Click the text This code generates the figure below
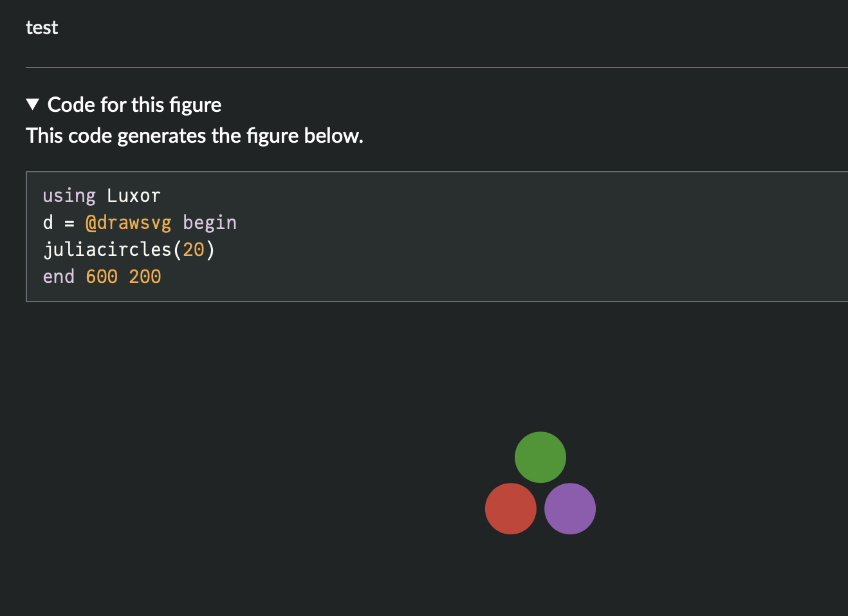 point(194,136)
